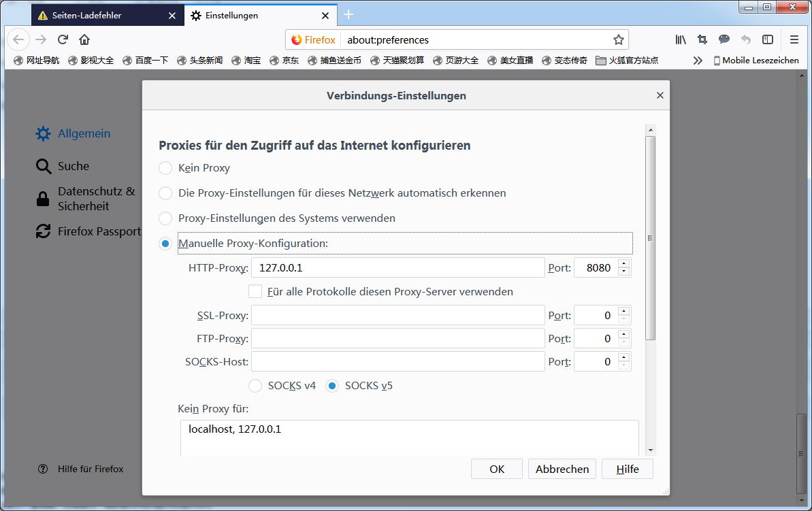Click the HTTP-Proxy address field

[397, 267]
